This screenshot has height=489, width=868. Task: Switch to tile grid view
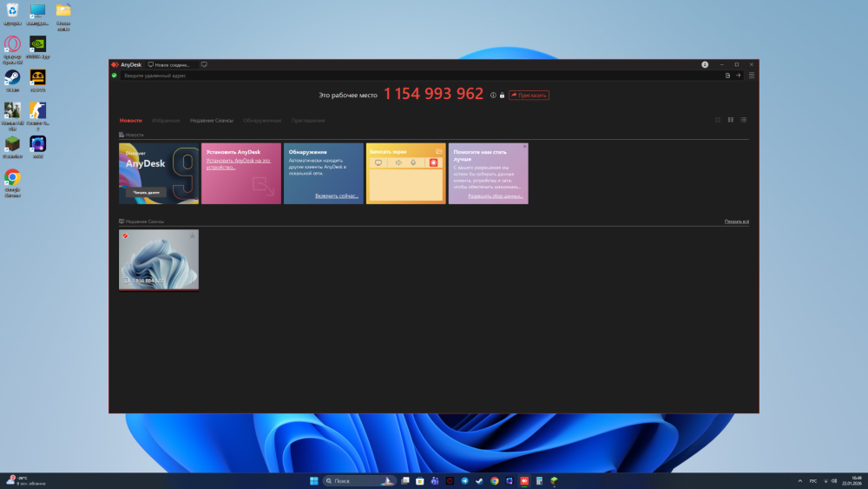coord(730,120)
